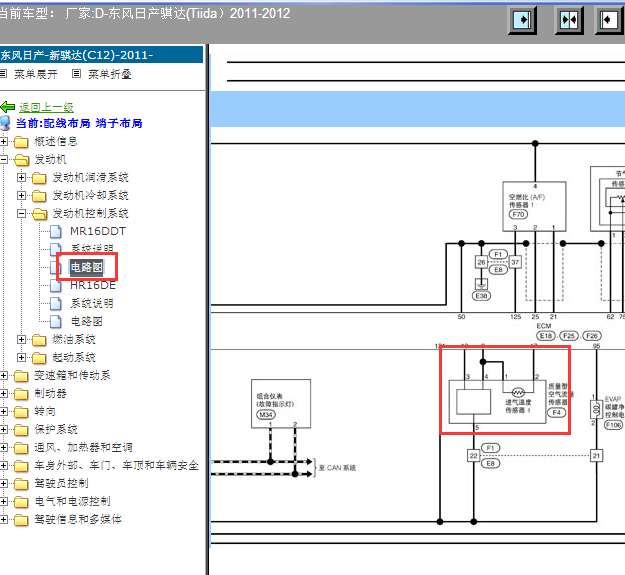The height and width of the screenshot is (575, 625).
Task: Click 发动机润滑系统 folder icon
Action: point(39,178)
